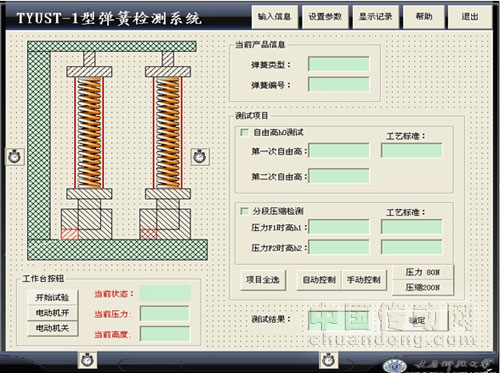Click the 当前高度 display field

tap(165, 334)
